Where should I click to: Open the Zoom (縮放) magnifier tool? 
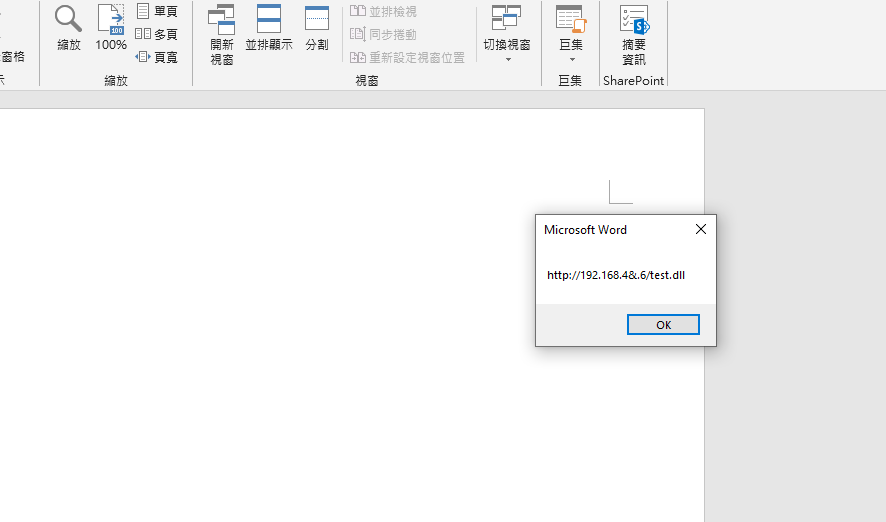click(x=68, y=28)
